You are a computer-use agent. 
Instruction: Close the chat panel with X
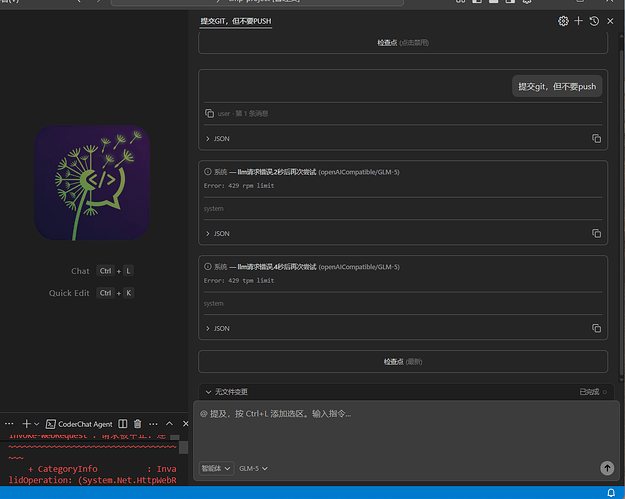click(610, 21)
